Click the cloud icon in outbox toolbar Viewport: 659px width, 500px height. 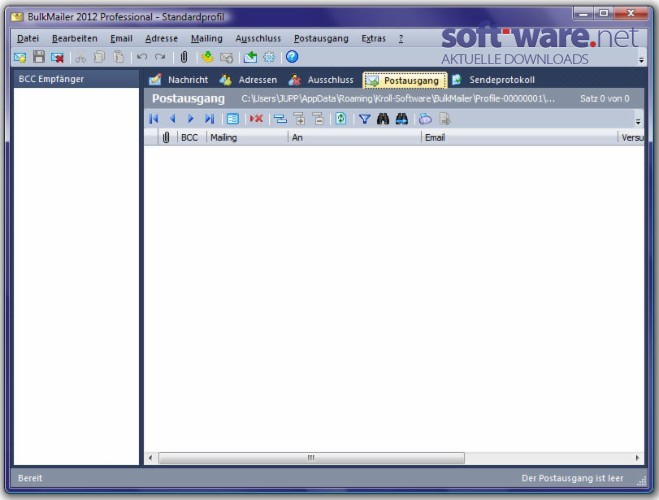[425, 119]
